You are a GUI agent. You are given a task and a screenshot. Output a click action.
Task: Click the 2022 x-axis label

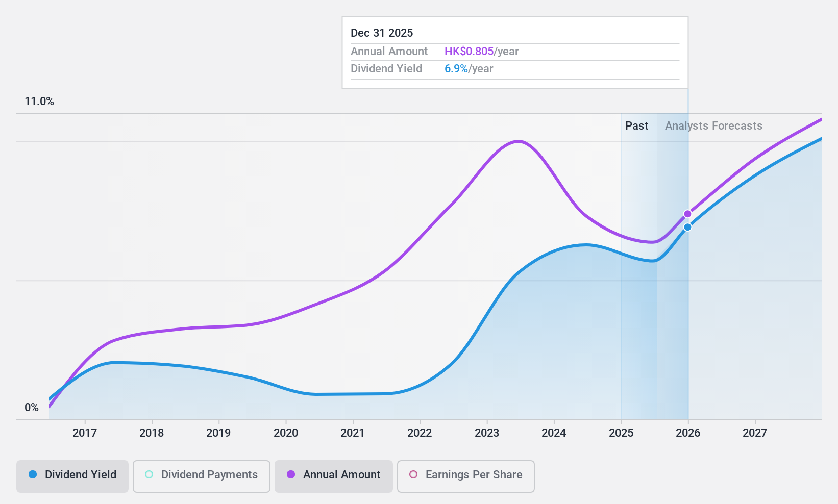420,433
